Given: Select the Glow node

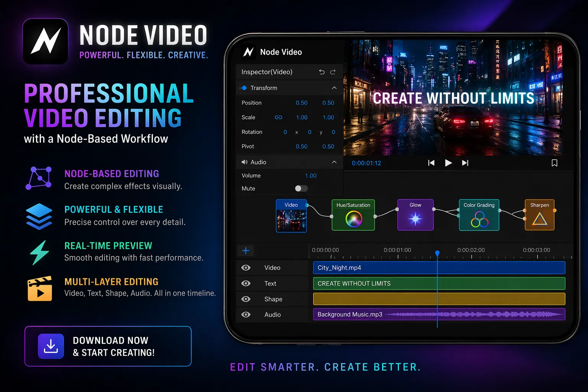Looking at the screenshot, I should (x=415, y=215).
